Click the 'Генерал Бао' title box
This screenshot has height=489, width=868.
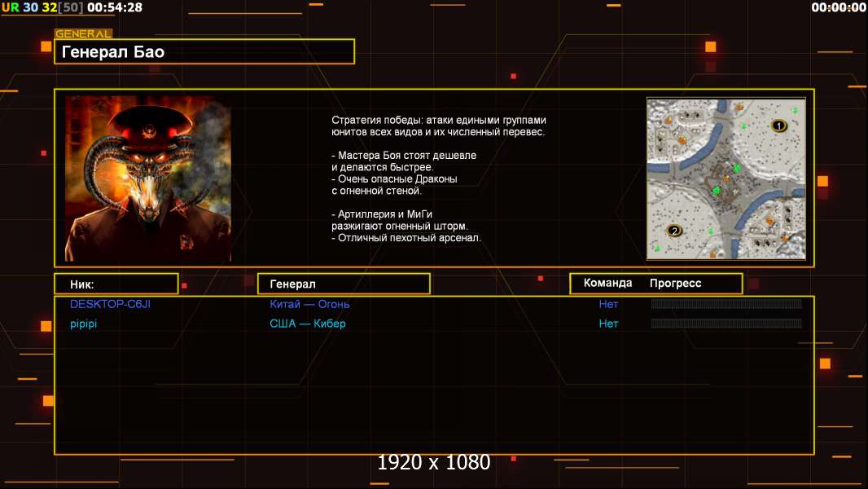204,51
